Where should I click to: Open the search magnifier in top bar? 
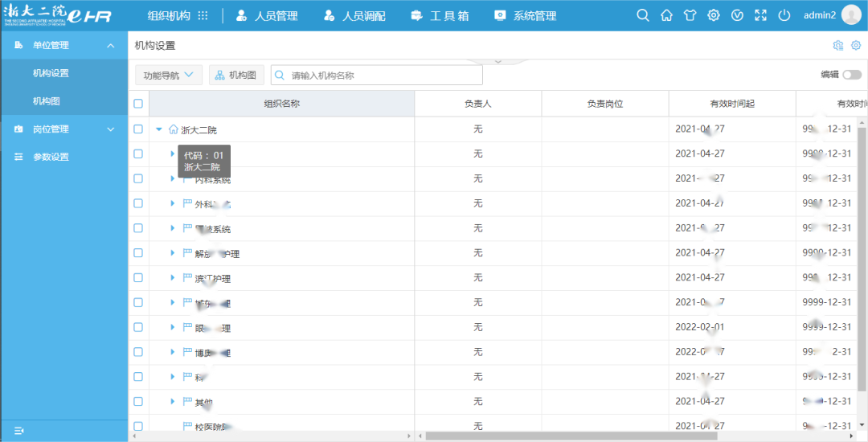coord(643,15)
